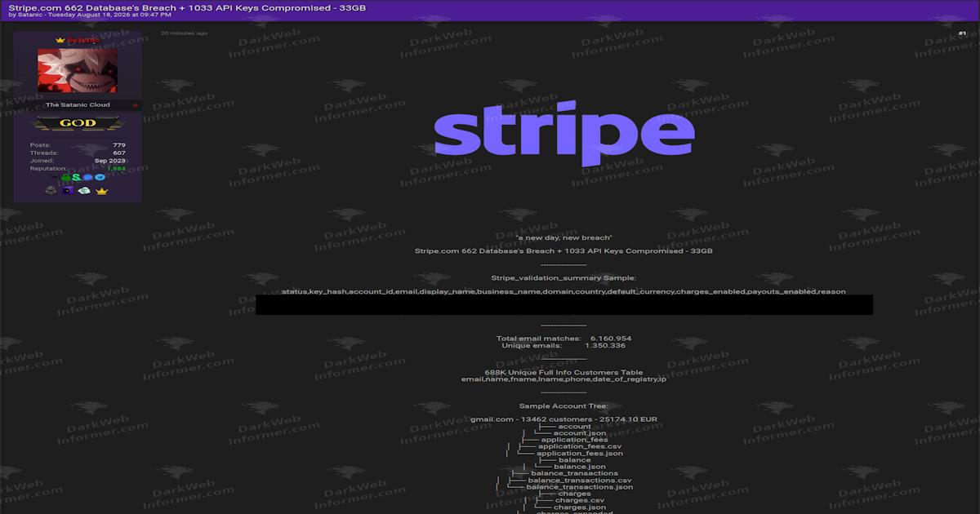The image size is (980, 514).
Task: Click the reputation value 1,984
Action: 116,169
